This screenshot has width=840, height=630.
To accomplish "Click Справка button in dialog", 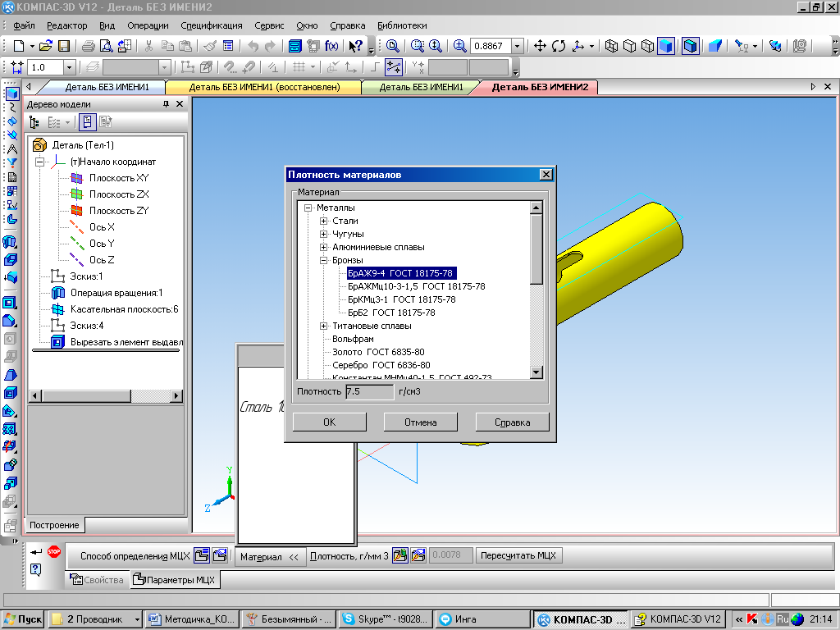I will [512, 422].
